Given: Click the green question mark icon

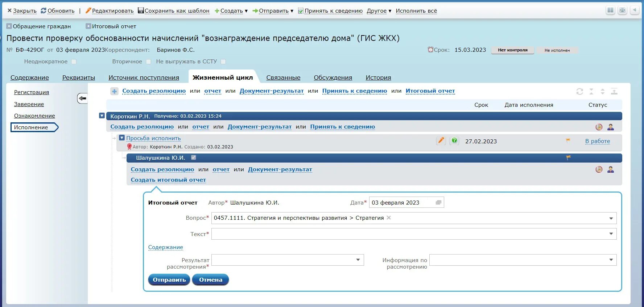Looking at the screenshot, I should (x=454, y=140).
